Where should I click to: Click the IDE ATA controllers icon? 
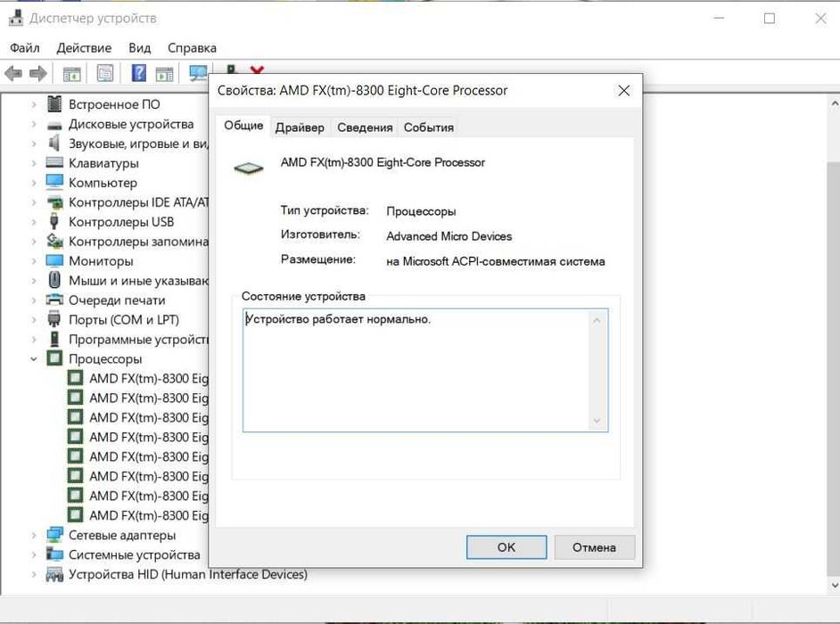pyautogui.click(x=54, y=202)
